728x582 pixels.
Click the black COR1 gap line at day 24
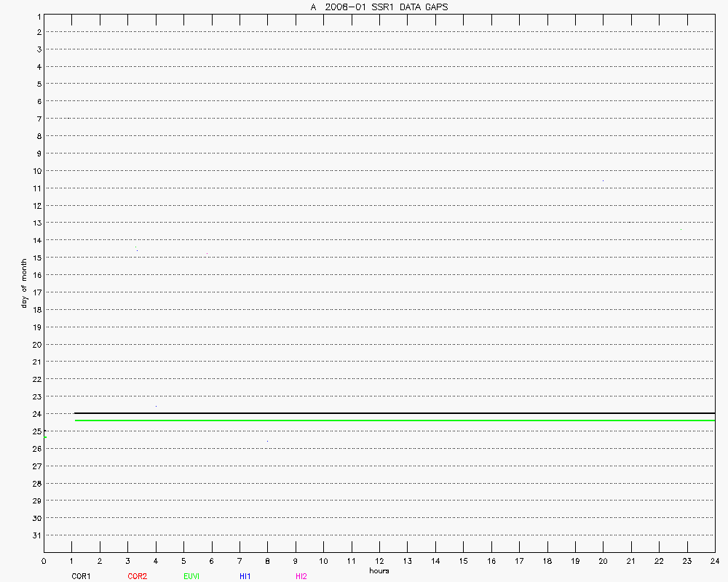tap(393, 413)
